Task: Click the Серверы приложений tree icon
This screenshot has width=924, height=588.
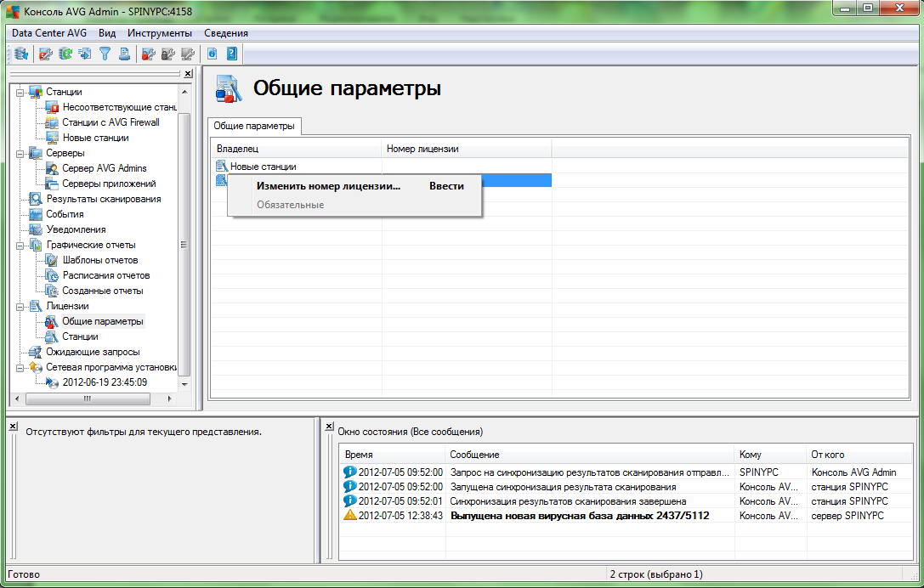Action: (52, 184)
